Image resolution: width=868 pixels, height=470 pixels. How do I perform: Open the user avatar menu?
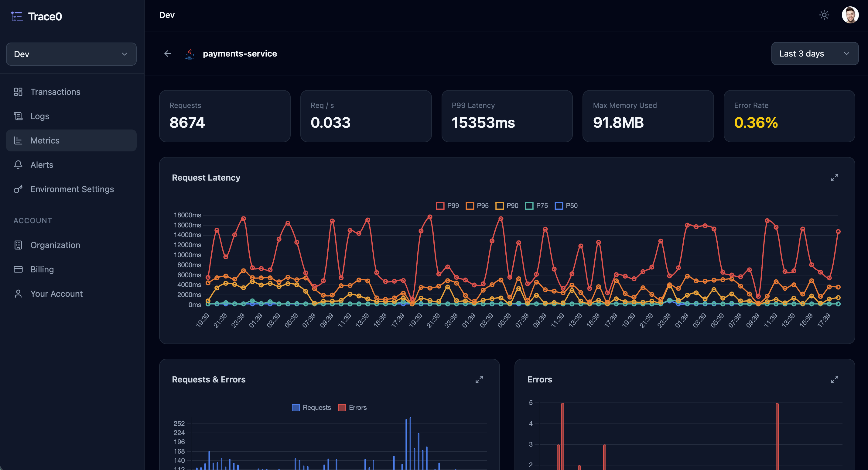coord(850,15)
